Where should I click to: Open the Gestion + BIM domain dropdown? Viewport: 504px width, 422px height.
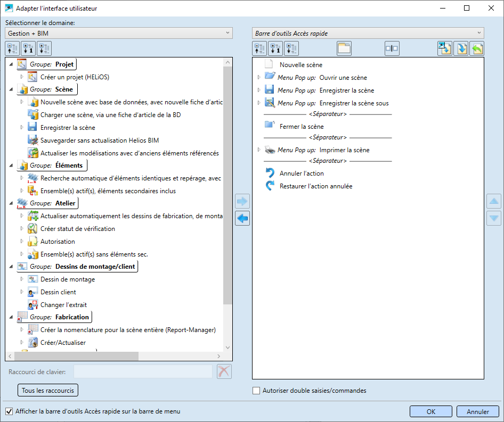[x=119, y=33]
